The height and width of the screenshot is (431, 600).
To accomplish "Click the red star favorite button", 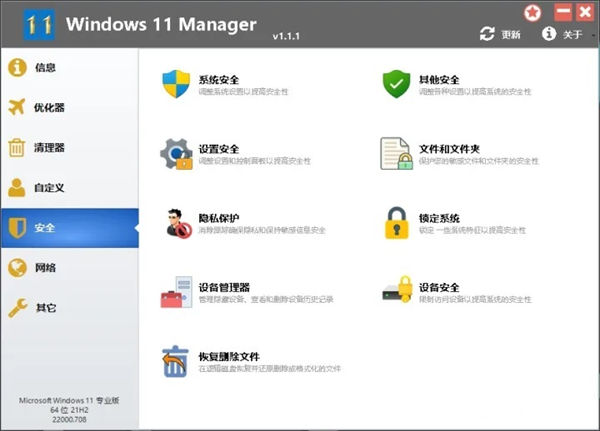I will [x=534, y=12].
